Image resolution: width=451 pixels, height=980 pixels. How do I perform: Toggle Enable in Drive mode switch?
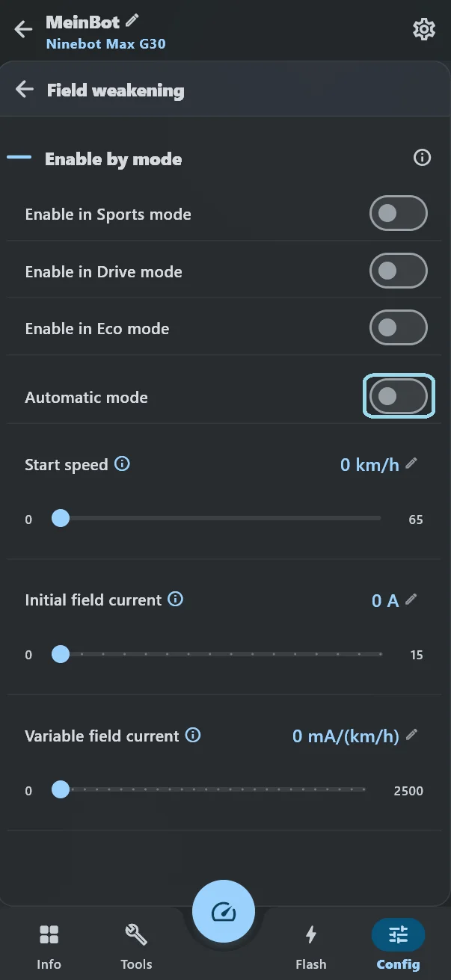click(x=399, y=271)
